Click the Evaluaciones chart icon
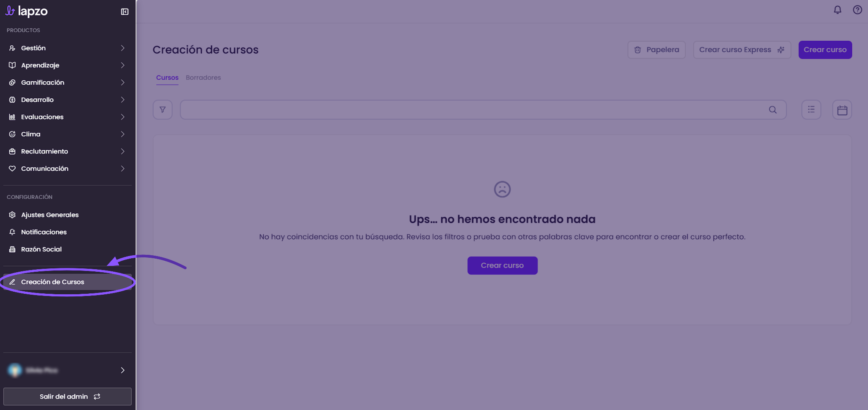 pyautogui.click(x=12, y=117)
